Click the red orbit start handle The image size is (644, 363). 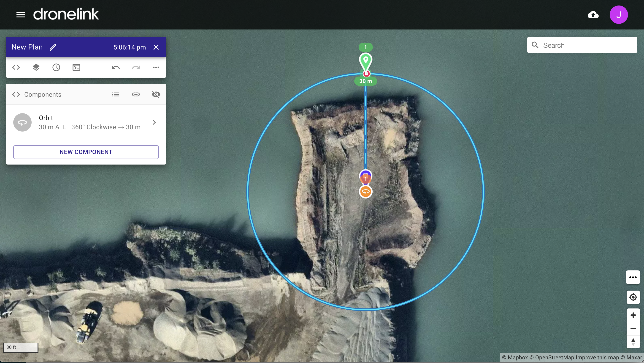pyautogui.click(x=366, y=74)
